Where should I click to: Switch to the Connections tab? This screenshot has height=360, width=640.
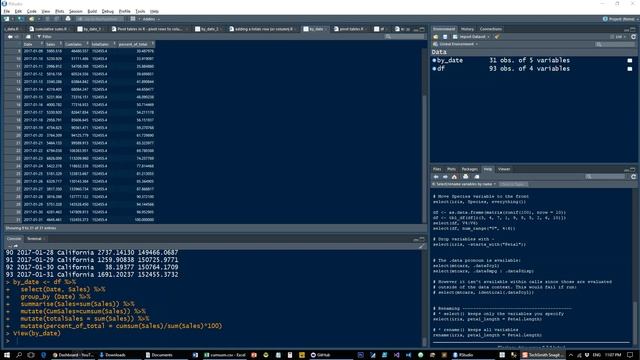click(491, 29)
